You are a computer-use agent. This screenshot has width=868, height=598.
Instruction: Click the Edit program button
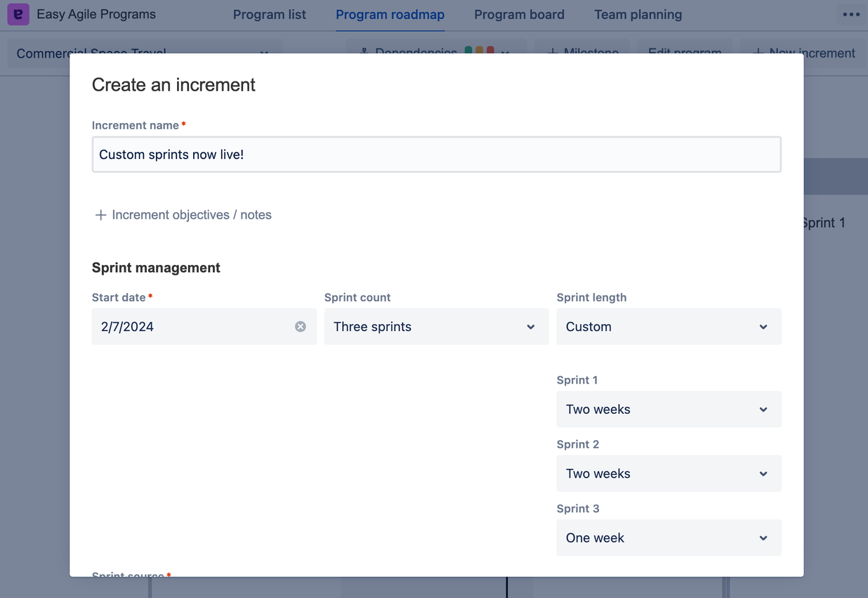tap(685, 51)
